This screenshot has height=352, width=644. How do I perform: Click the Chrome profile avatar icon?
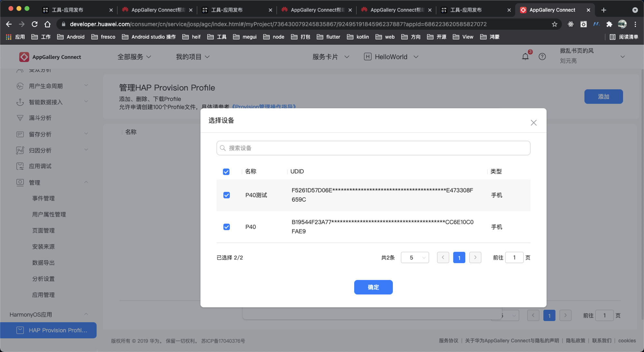tap(622, 24)
